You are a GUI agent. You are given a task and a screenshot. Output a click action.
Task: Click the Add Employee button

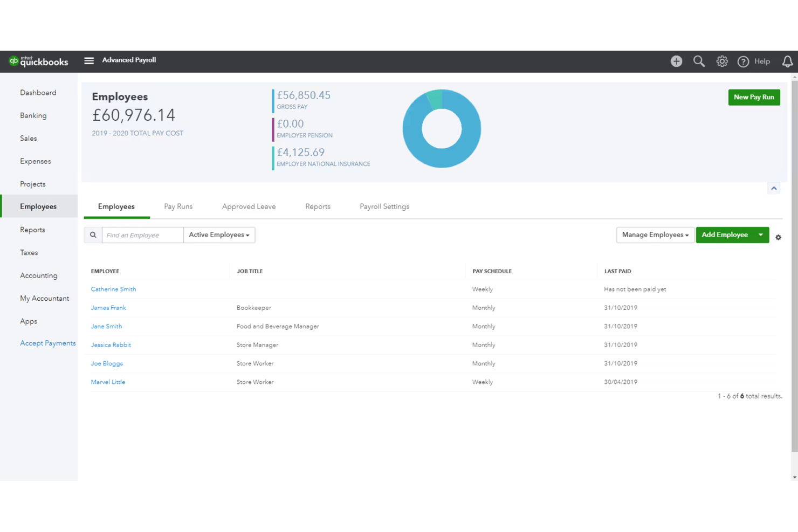725,235
